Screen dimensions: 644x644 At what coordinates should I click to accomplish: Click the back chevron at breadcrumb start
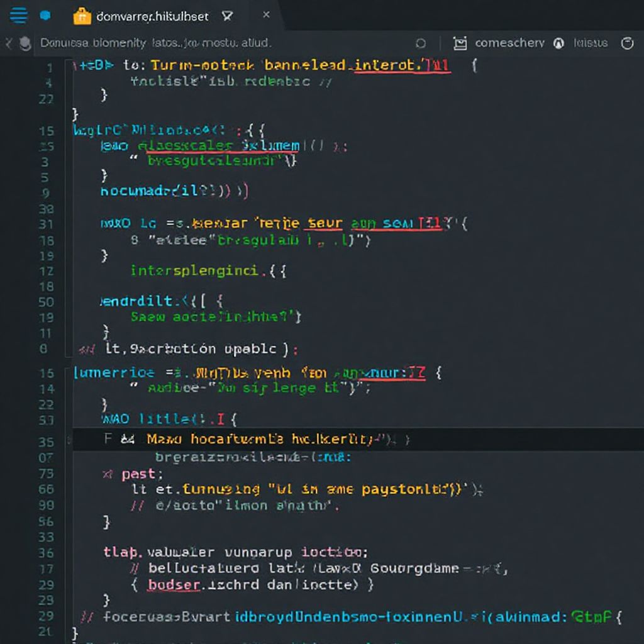tap(8, 43)
